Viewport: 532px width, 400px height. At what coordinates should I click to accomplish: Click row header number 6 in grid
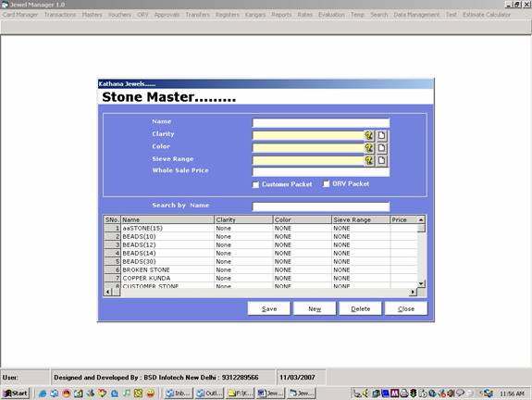(x=112, y=269)
